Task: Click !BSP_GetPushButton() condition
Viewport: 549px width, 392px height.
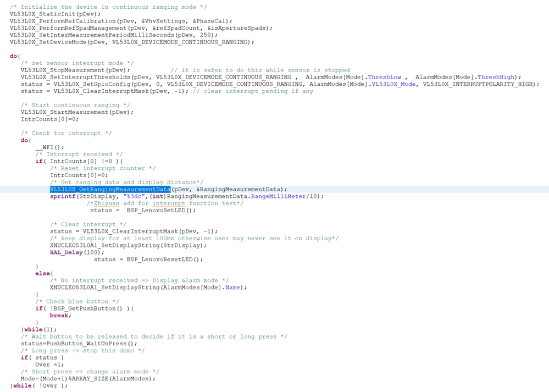Action: pos(86,308)
